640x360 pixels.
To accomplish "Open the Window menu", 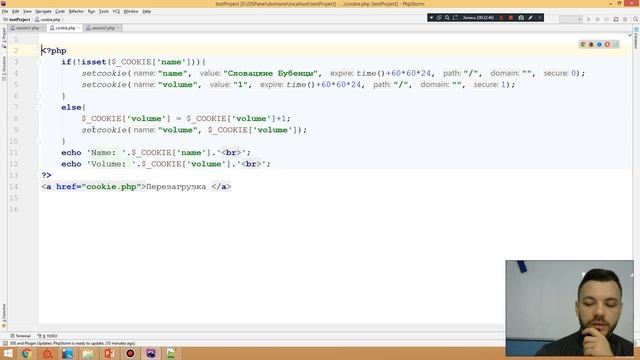I will [131, 11].
